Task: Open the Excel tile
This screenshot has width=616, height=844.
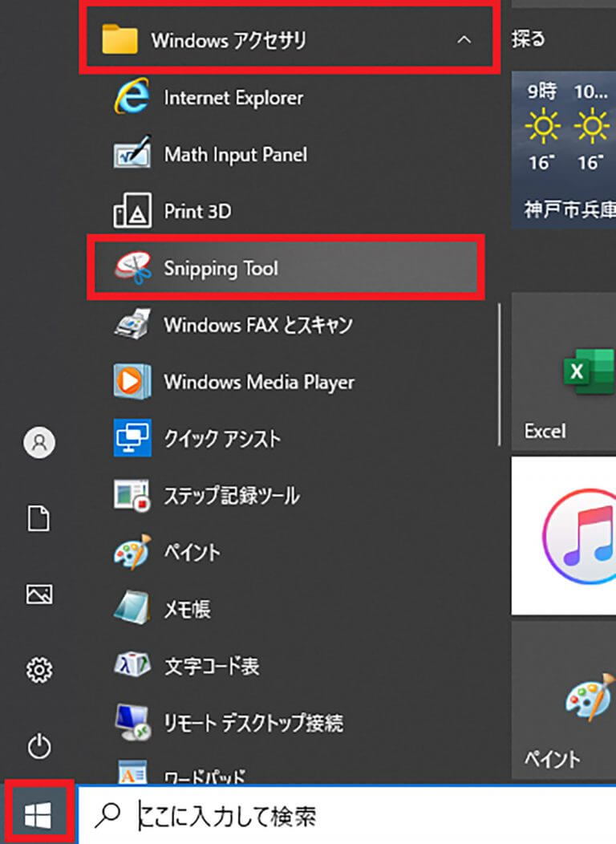Action: (564, 371)
